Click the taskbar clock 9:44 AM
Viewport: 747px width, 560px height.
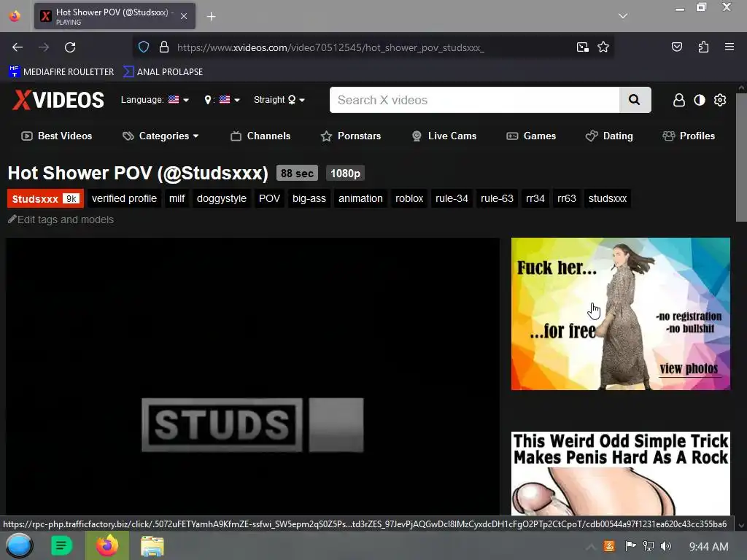(708, 547)
